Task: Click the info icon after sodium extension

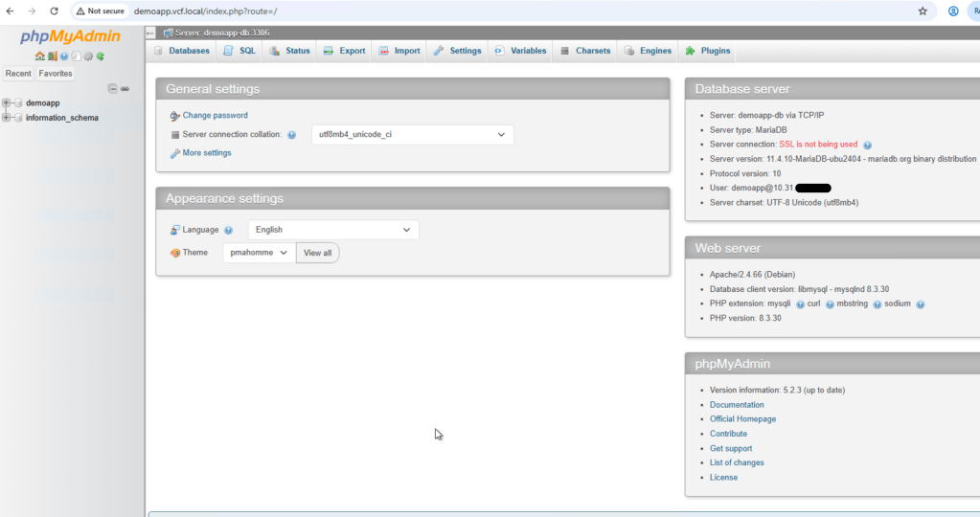Action: [920, 304]
